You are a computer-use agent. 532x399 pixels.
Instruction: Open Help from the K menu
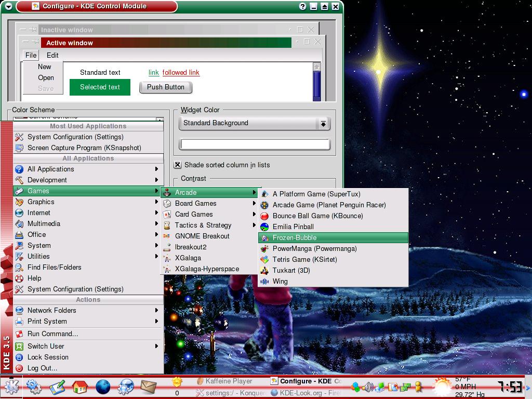point(87,278)
